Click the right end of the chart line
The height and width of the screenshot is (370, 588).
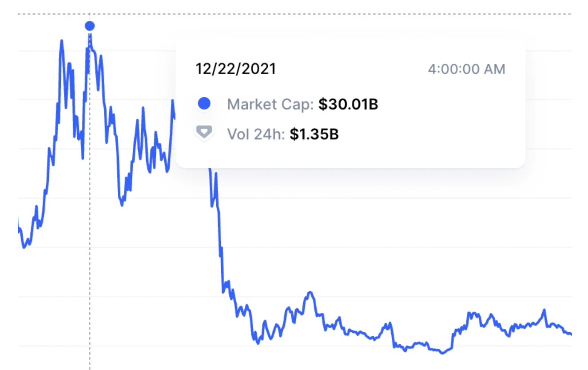(570, 334)
